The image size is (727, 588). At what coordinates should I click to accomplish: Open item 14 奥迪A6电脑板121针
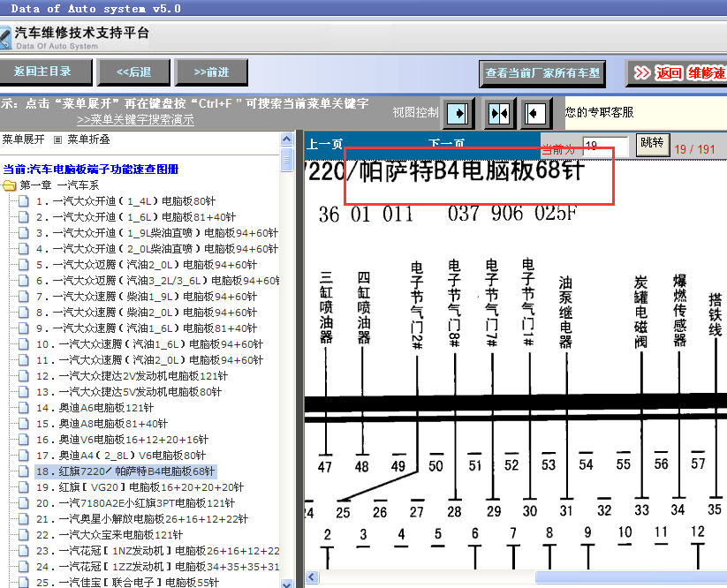95,408
